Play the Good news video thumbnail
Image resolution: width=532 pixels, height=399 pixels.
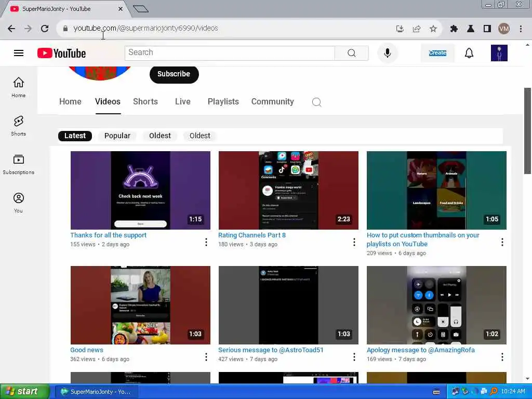tap(140, 305)
